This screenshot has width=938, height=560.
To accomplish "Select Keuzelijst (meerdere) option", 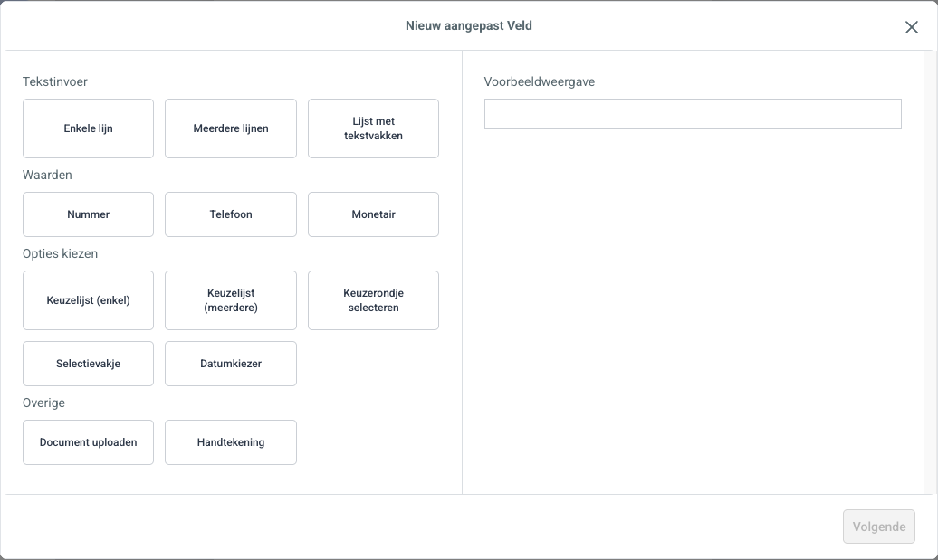I will (x=231, y=300).
